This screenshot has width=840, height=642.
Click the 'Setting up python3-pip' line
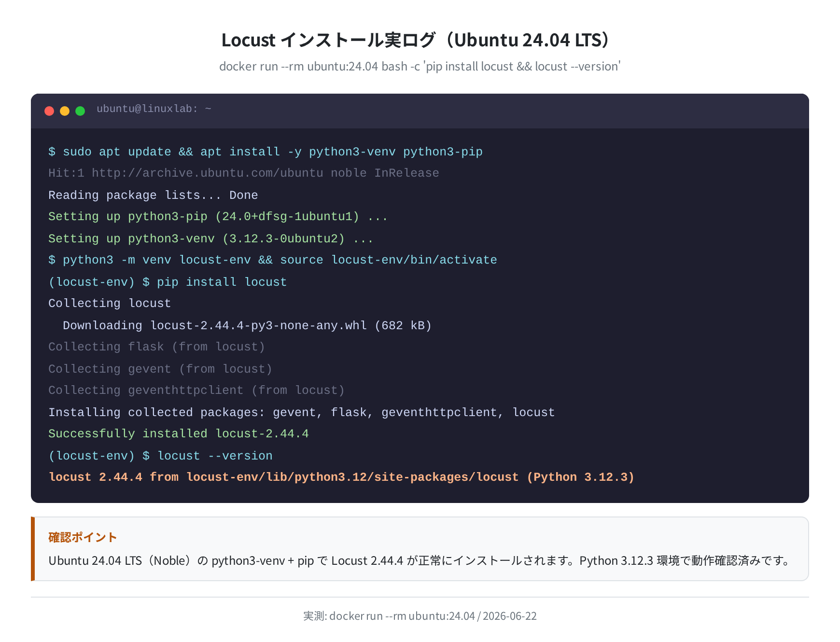point(218,217)
